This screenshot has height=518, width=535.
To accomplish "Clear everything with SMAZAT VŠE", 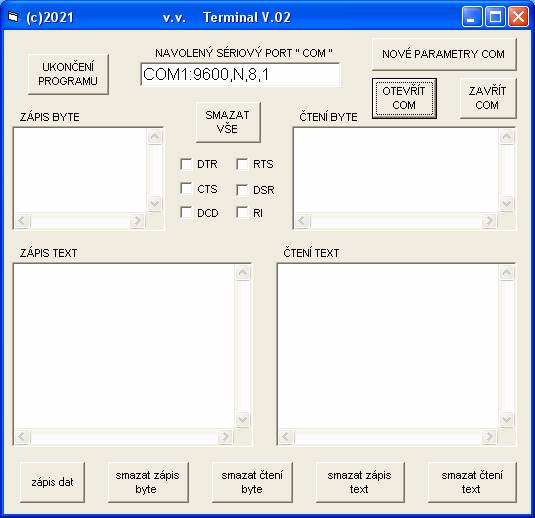I will tap(228, 122).
